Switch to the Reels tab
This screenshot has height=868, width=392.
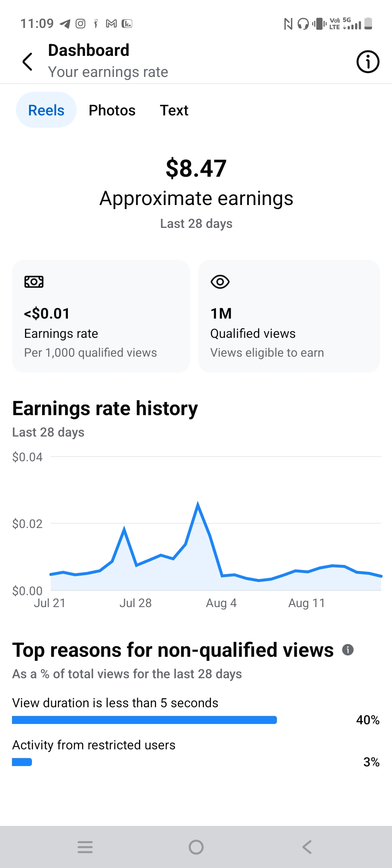click(46, 110)
